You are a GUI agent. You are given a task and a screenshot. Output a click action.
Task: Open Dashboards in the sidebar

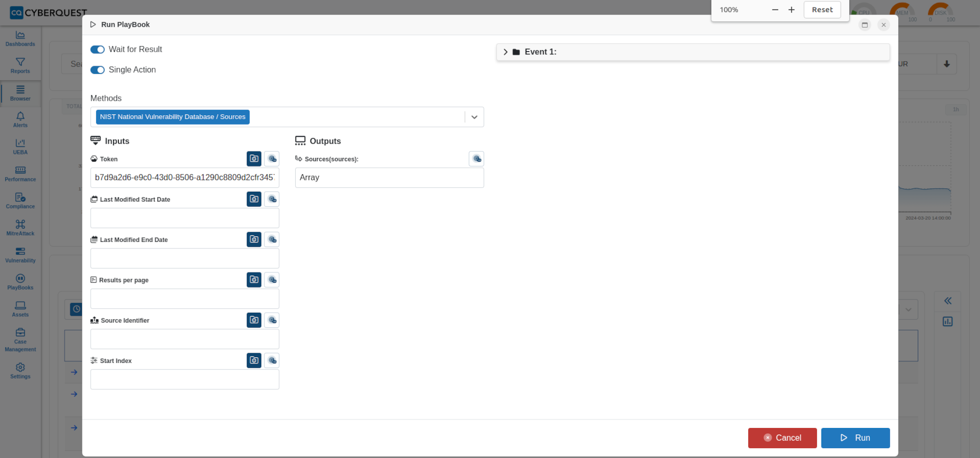(20, 39)
